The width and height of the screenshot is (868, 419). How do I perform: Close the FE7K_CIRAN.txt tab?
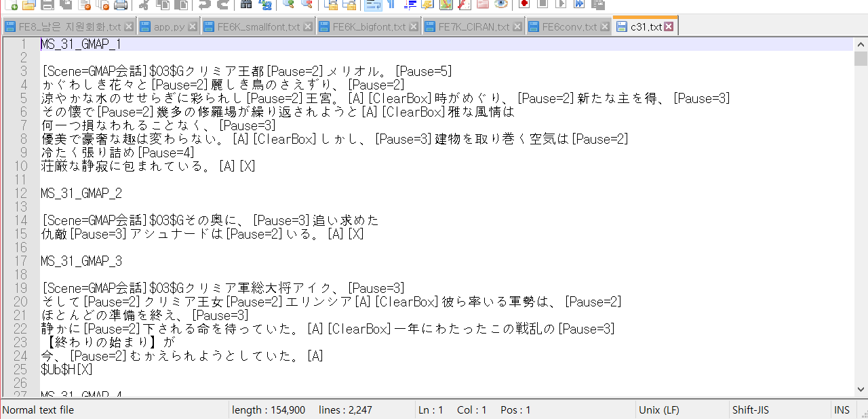517,27
